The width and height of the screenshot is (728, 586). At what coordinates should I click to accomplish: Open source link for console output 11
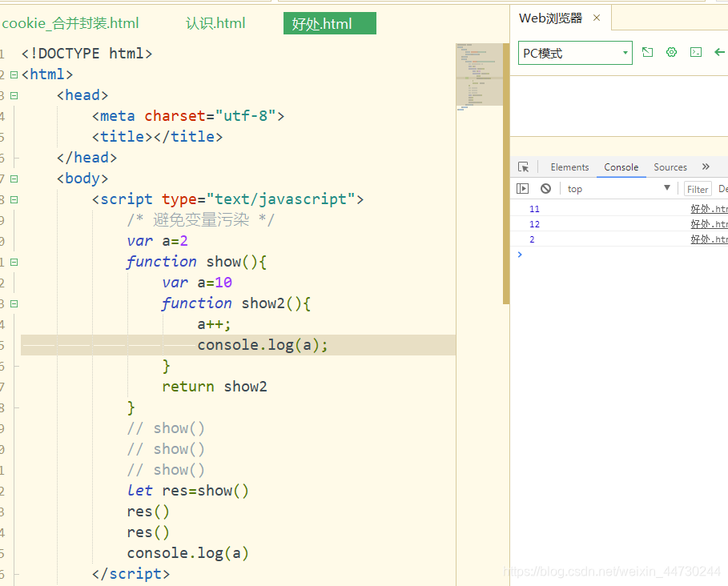coord(709,209)
